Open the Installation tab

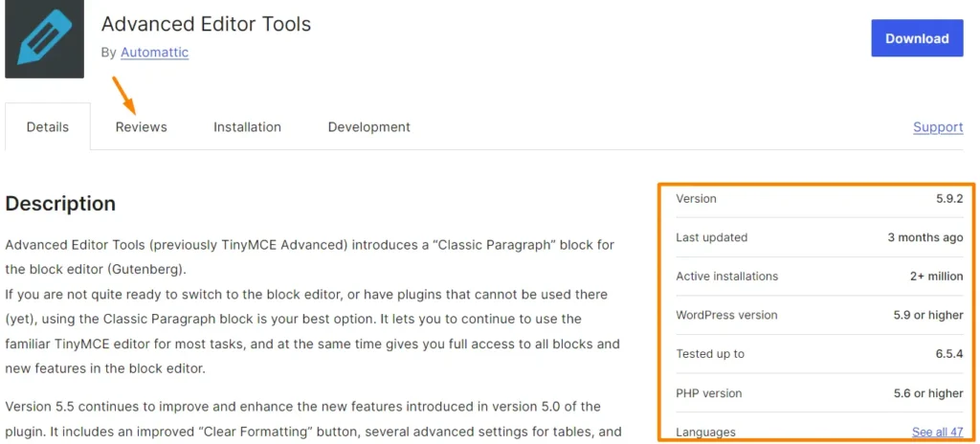click(x=248, y=127)
